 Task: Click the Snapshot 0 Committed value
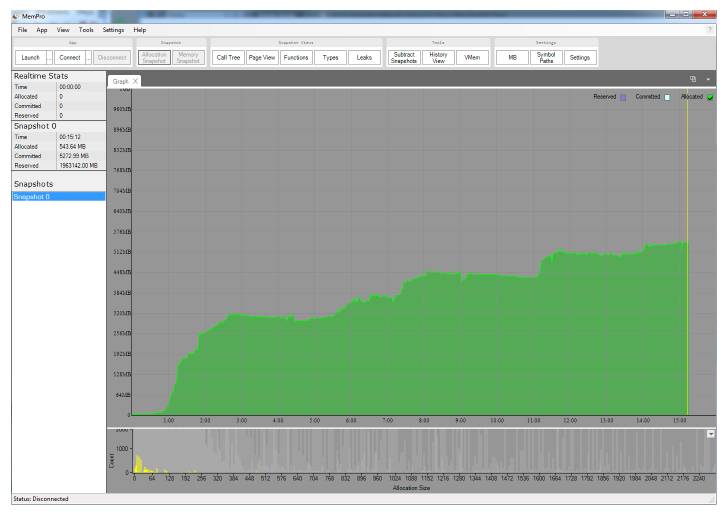tap(74, 156)
